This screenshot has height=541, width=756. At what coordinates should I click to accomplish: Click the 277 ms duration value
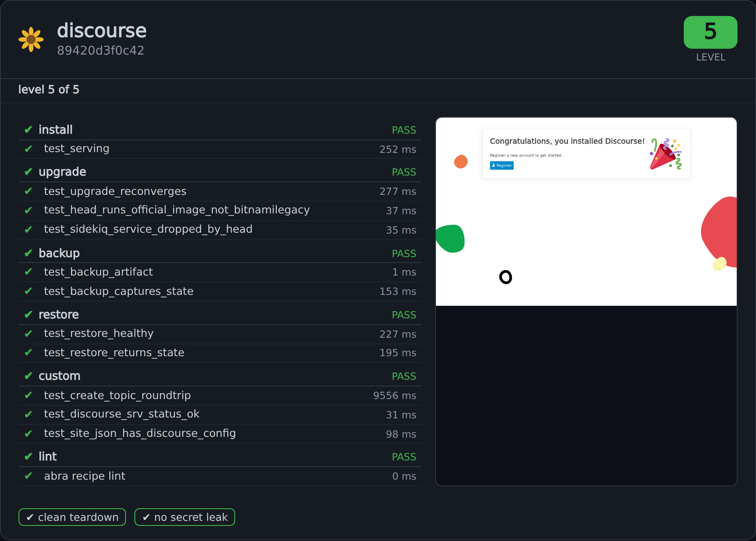398,192
